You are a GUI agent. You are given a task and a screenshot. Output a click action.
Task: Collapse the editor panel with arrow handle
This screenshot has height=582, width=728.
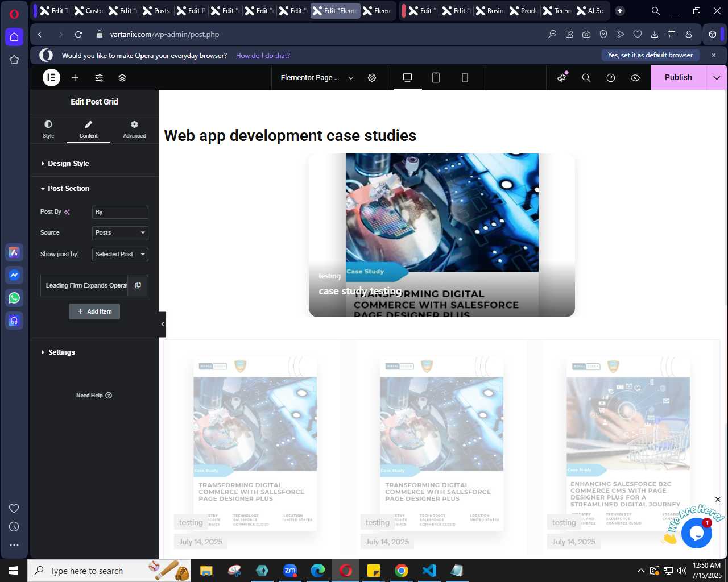point(163,324)
